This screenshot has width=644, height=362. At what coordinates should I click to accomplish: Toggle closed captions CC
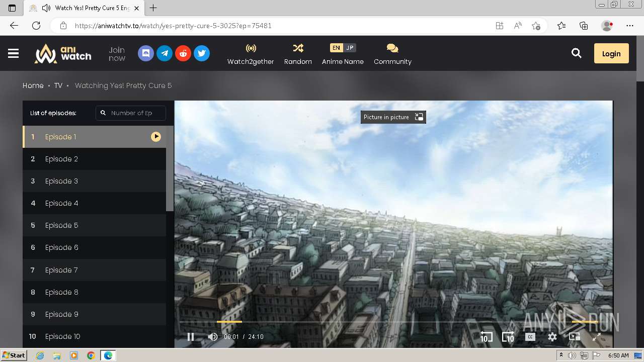coord(530,337)
